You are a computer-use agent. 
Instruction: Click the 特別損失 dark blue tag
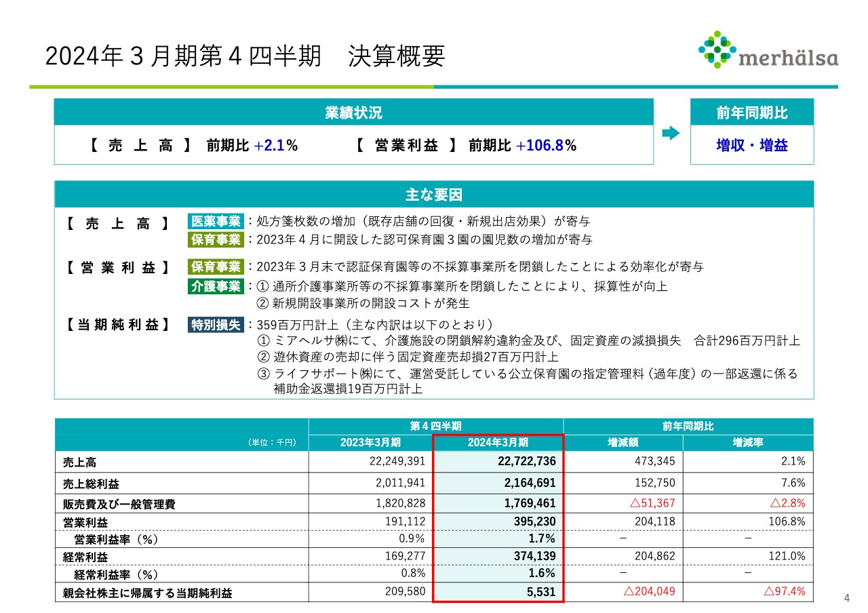216,325
